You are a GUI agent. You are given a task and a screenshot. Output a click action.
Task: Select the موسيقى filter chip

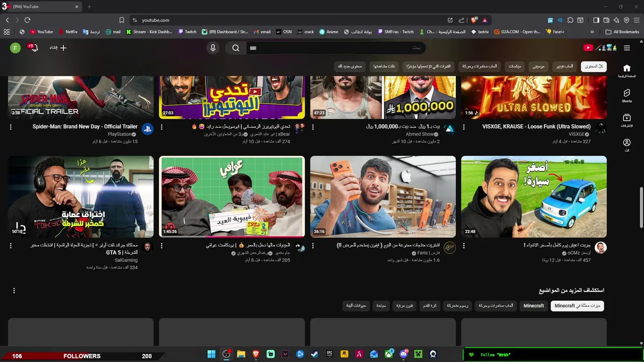click(539, 66)
